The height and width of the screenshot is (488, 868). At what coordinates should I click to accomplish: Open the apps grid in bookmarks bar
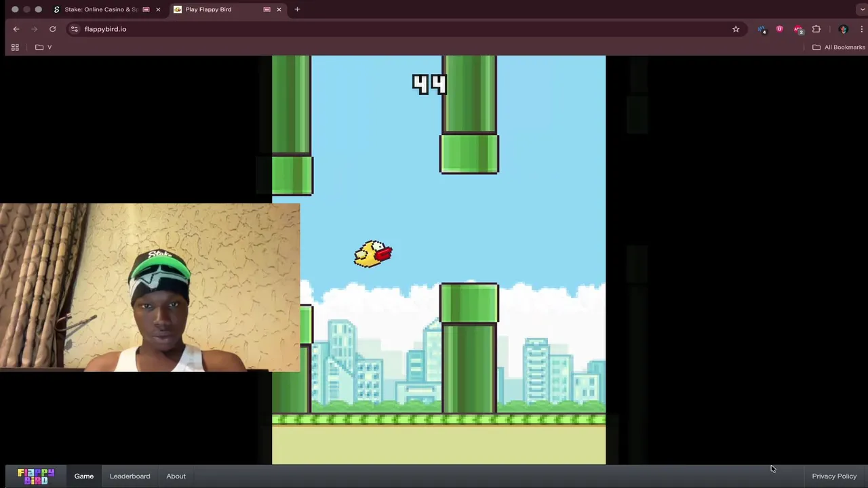(x=15, y=47)
